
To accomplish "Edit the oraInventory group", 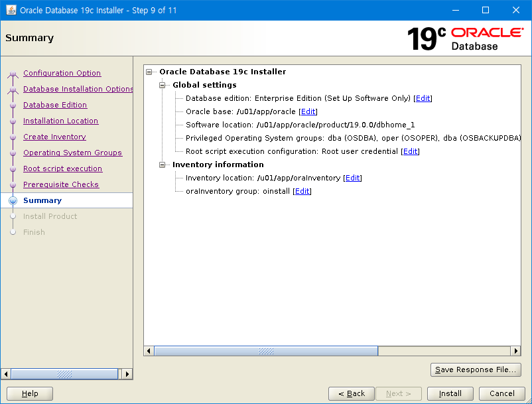I will coord(302,191).
